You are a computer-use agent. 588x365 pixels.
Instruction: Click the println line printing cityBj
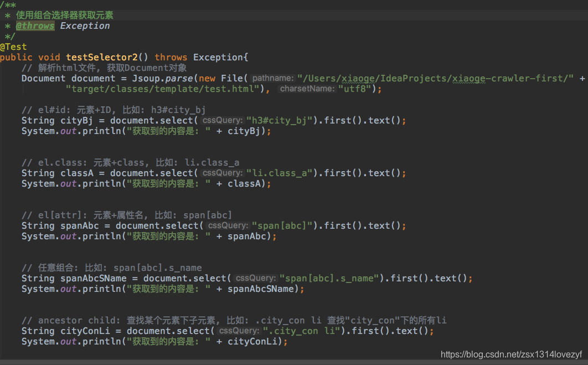click(146, 131)
